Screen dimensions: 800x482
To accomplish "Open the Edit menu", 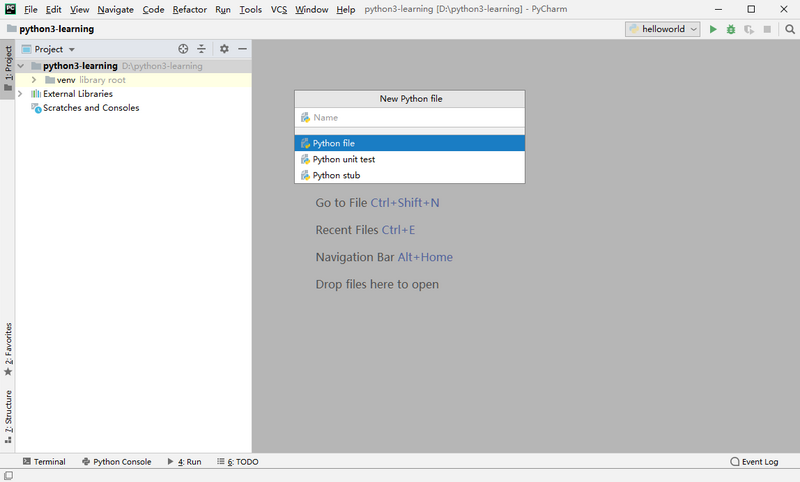I will [x=53, y=9].
